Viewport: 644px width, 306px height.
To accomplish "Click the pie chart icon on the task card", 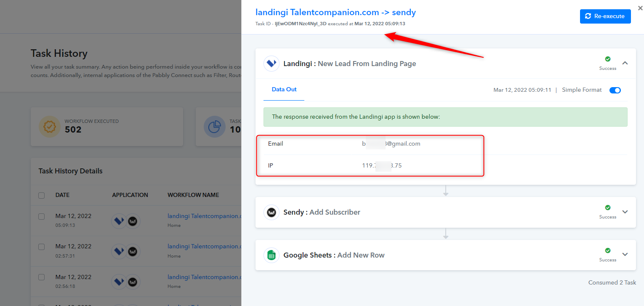I will tap(214, 127).
